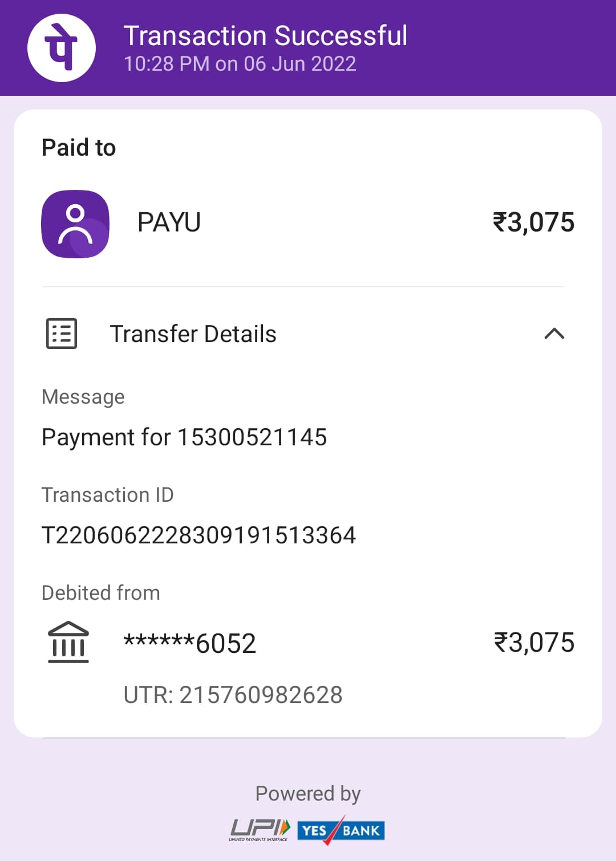Tap the UPI logo

pyautogui.click(x=260, y=830)
